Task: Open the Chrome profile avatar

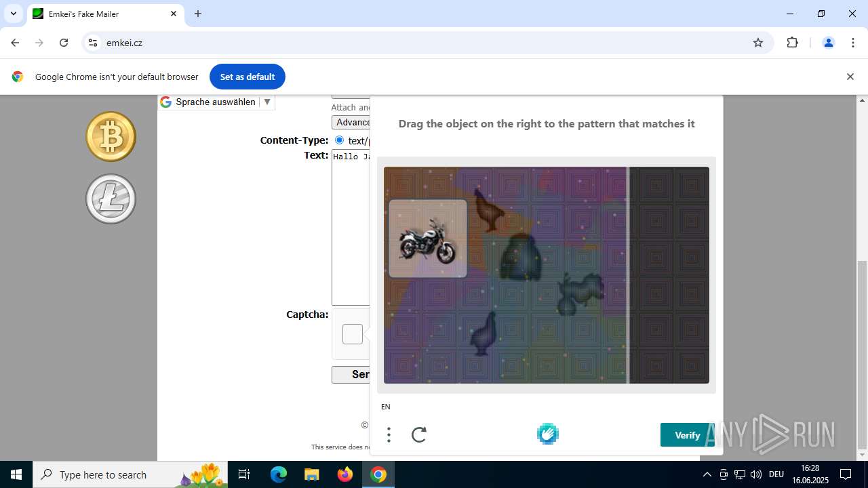Action: [828, 43]
